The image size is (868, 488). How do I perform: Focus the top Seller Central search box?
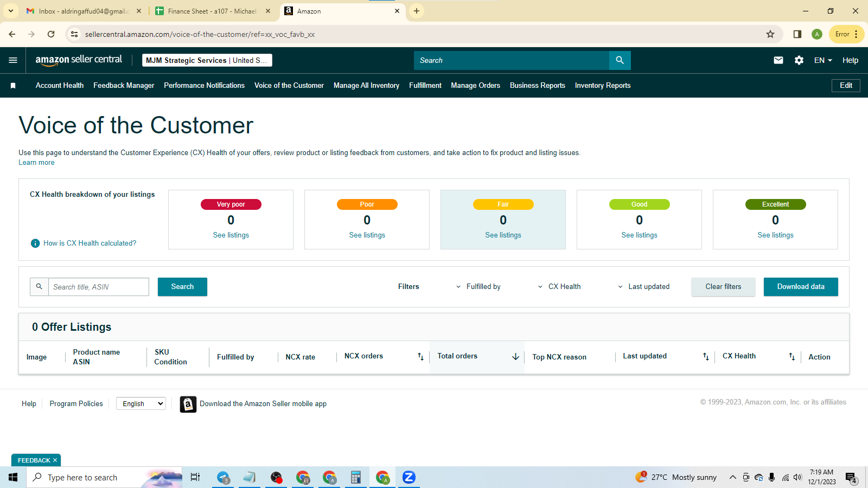click(512, 60)
